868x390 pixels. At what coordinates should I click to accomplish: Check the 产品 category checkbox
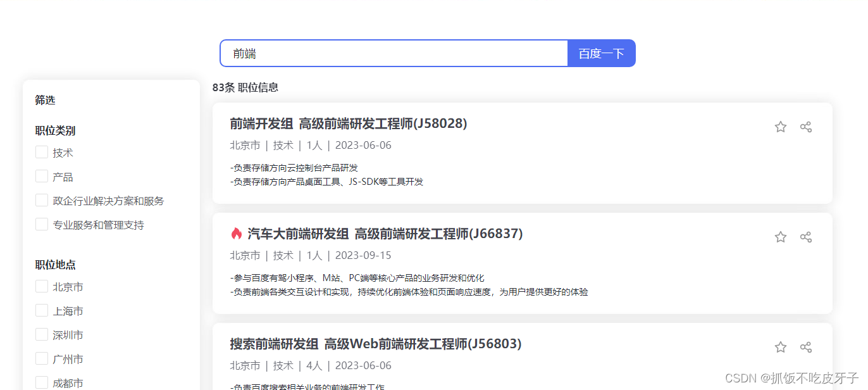(42, 176)
